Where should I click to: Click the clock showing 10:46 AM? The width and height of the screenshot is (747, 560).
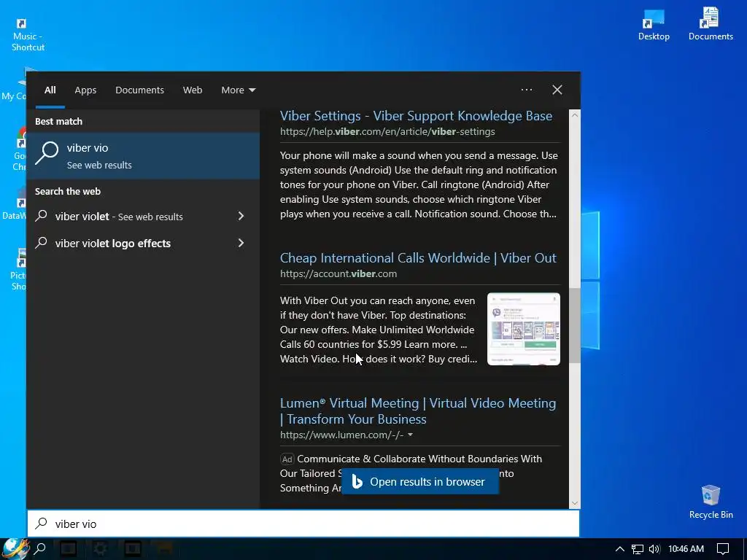click(686, 549)
